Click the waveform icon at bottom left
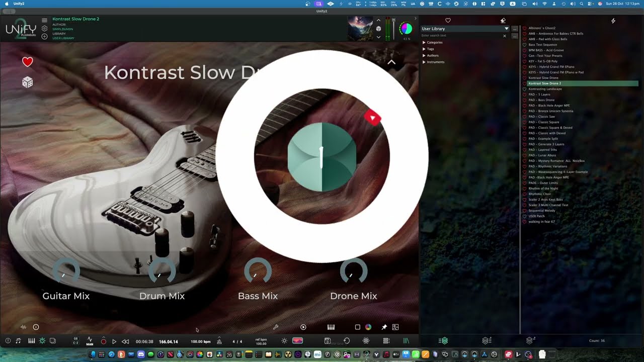Image resolution: width=644 pixels, height=362 pixels. click(23, 327)
